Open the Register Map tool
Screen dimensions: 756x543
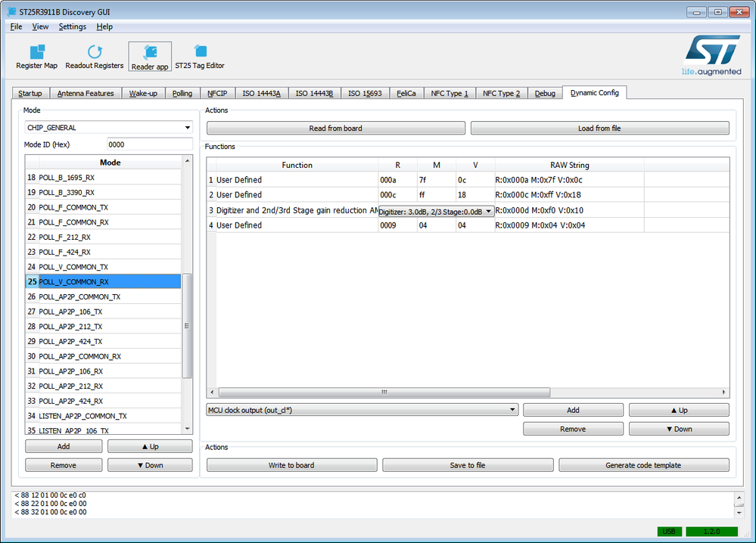pos(36,57)
